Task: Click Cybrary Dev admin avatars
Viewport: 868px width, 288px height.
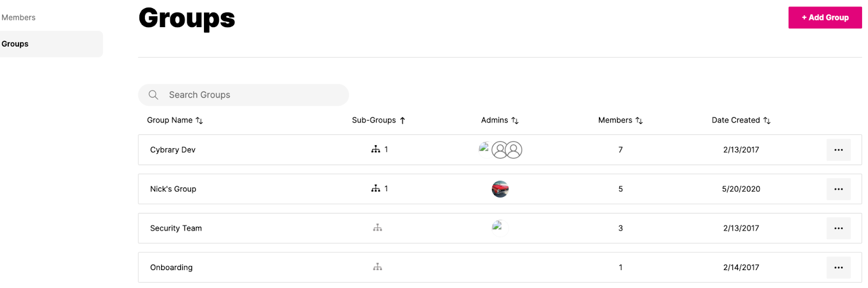Action: [501, 150]
